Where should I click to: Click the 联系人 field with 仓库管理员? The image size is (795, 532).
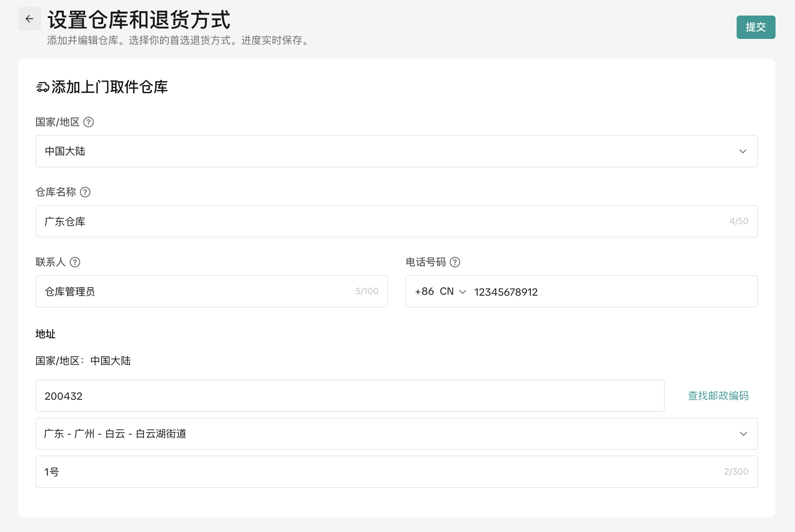[x=195, y=291]
